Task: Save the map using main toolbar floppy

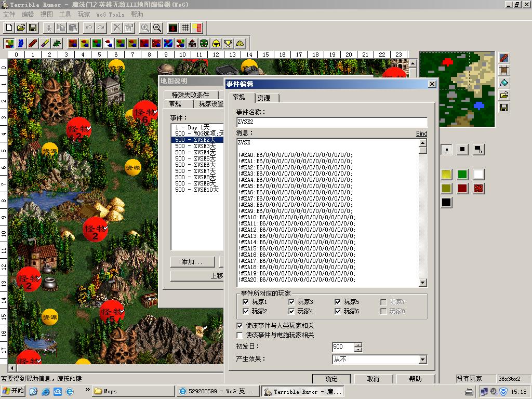Action: coord(33,28)
